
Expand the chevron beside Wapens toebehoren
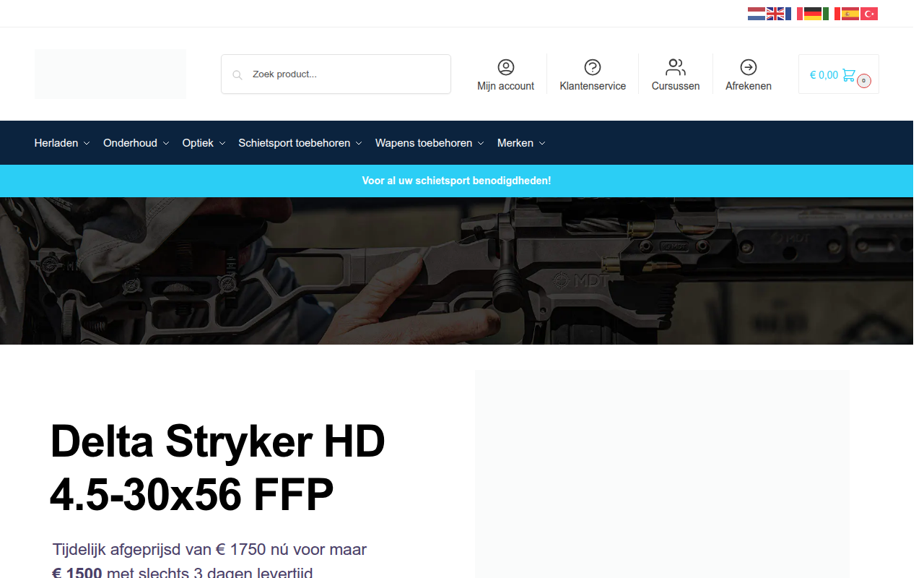(x=480, y=144)
